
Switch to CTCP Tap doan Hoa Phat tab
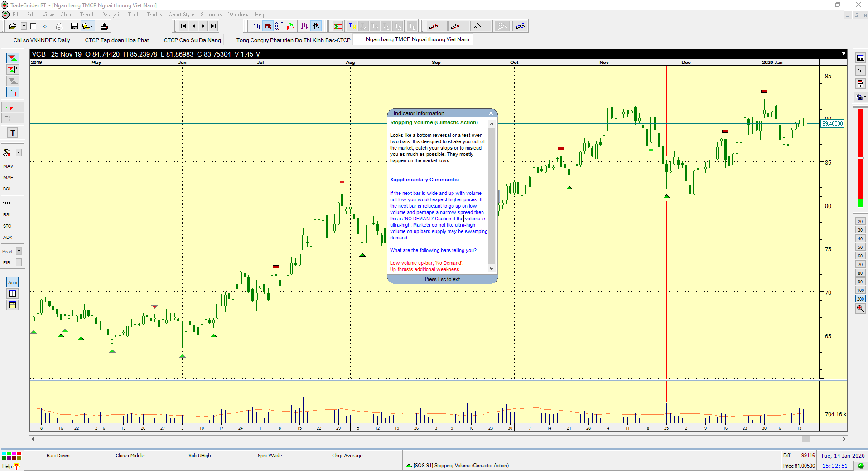[117, 40]
